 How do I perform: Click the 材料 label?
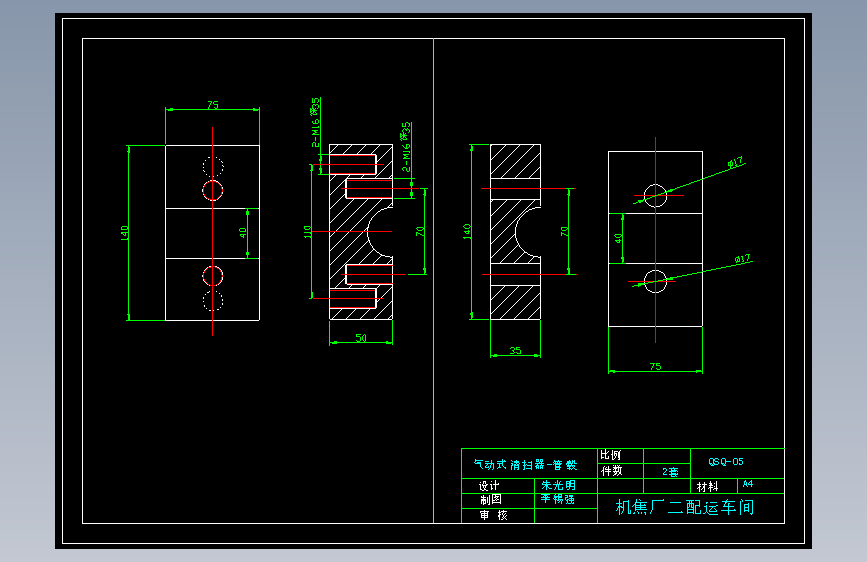pyautogui.click(x=707, y=487)
